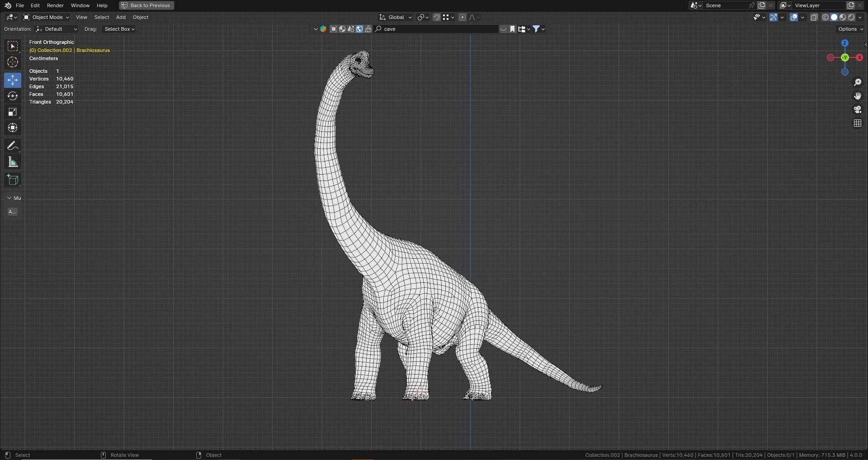Screen dimensions: 868x460
Task: Click the object filter square icon
Action: [x=334, y=29]
